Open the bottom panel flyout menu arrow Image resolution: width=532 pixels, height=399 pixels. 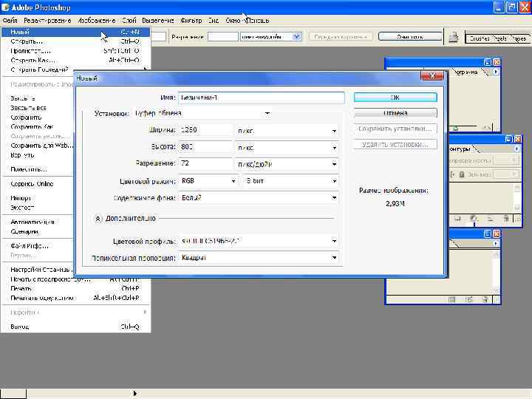click(x=496, y=243)
